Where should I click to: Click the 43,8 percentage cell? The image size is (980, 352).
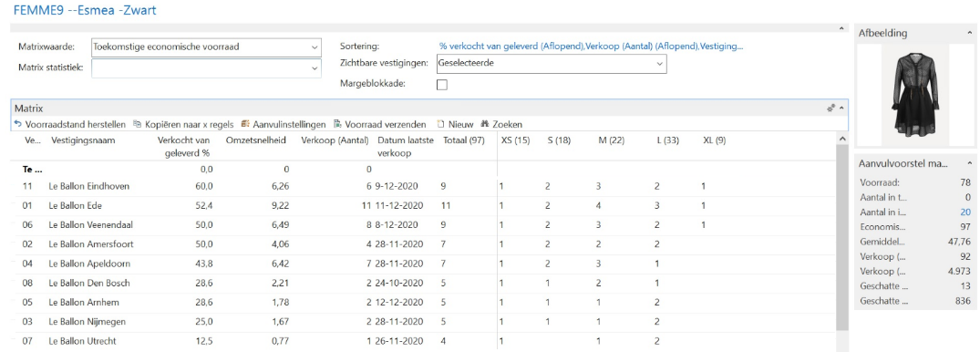(204, 264)
